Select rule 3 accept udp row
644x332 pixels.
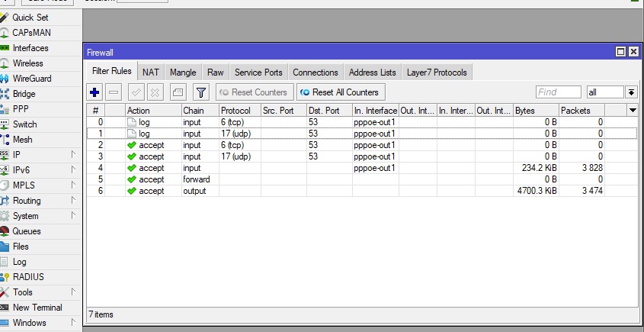tap(362, 156)
